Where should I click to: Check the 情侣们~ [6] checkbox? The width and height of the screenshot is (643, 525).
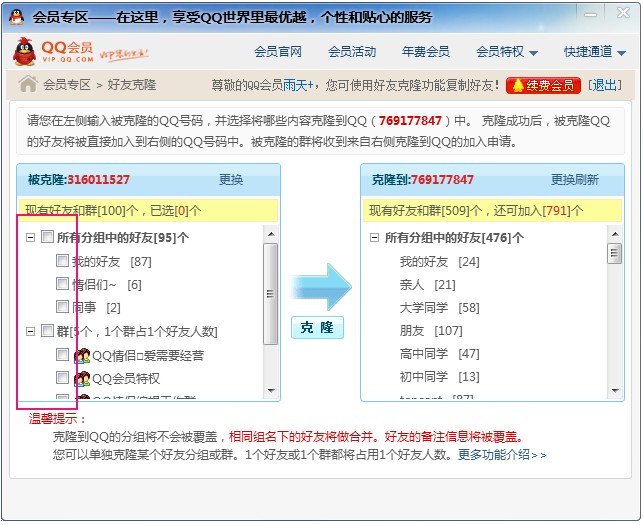tap(62, 283)
